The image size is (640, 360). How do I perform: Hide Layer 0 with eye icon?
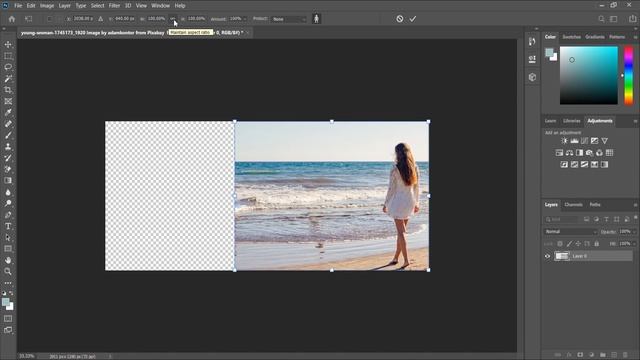pyautogui.click(x=547, y=256)
